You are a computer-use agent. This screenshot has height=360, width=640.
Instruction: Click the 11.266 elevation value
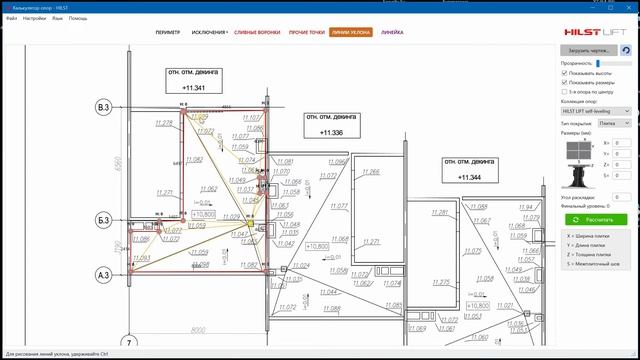pyautogui.click(x=371, y=172)
